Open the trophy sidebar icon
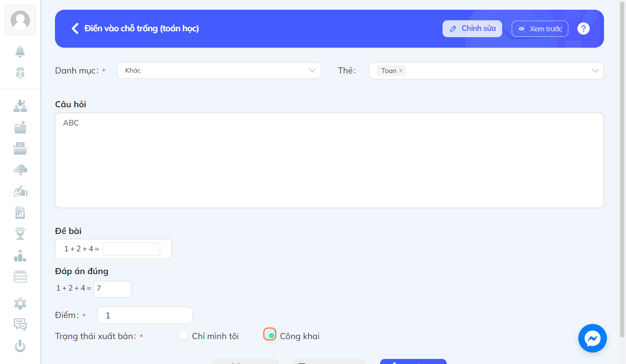This screenshot has height=364, width=626. (20, 234)
